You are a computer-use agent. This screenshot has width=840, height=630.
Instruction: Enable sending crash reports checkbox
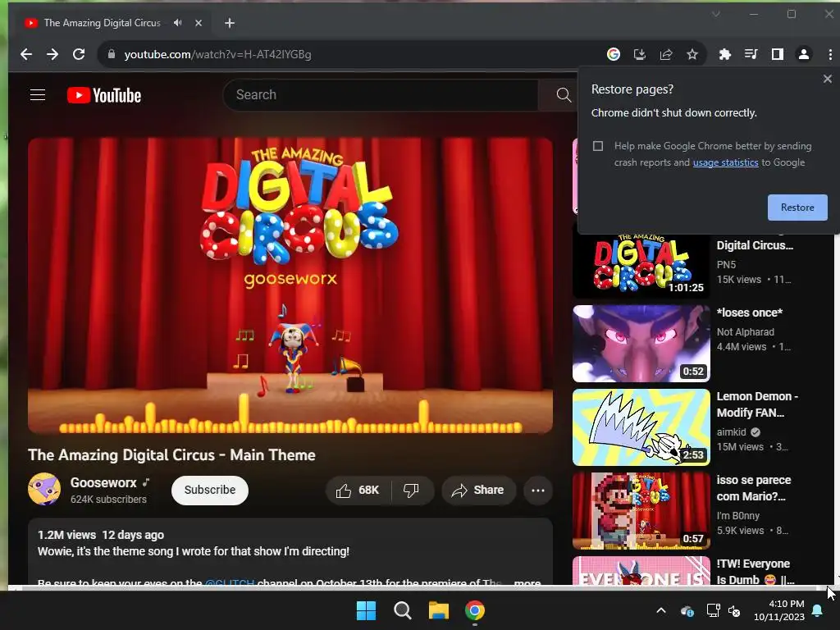pyautogui.click(x=598, y=146)
